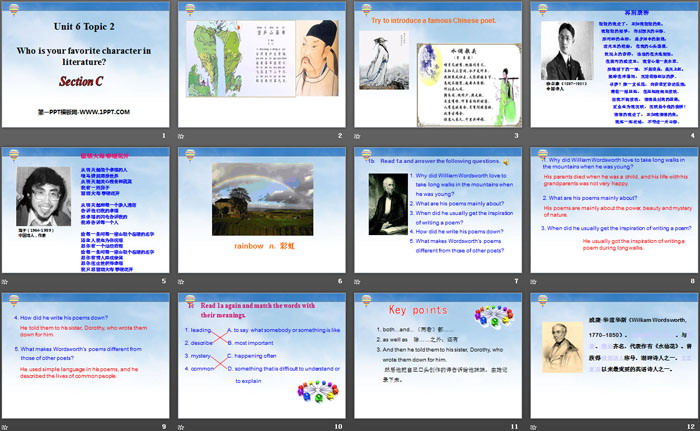Click the animation star icon under slide 2

tap(181, 136)
